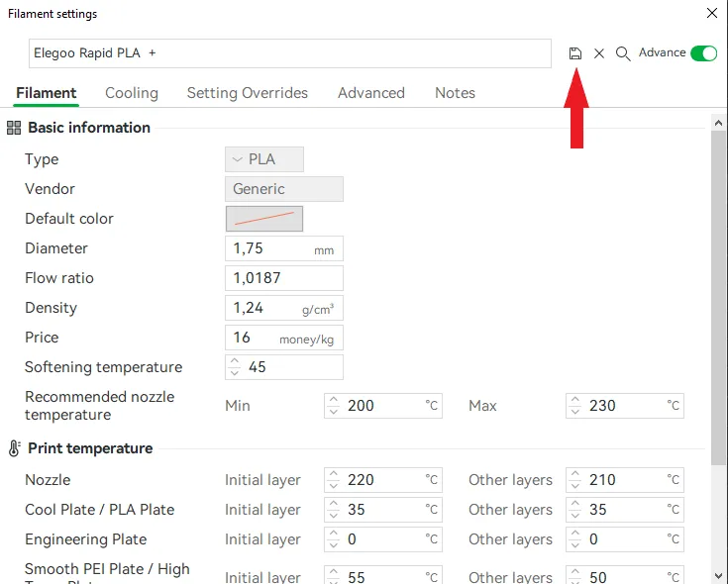The image size is (728, 584).
Task: Open the Setting Overrides tab
Action: [x=247, y=93]
